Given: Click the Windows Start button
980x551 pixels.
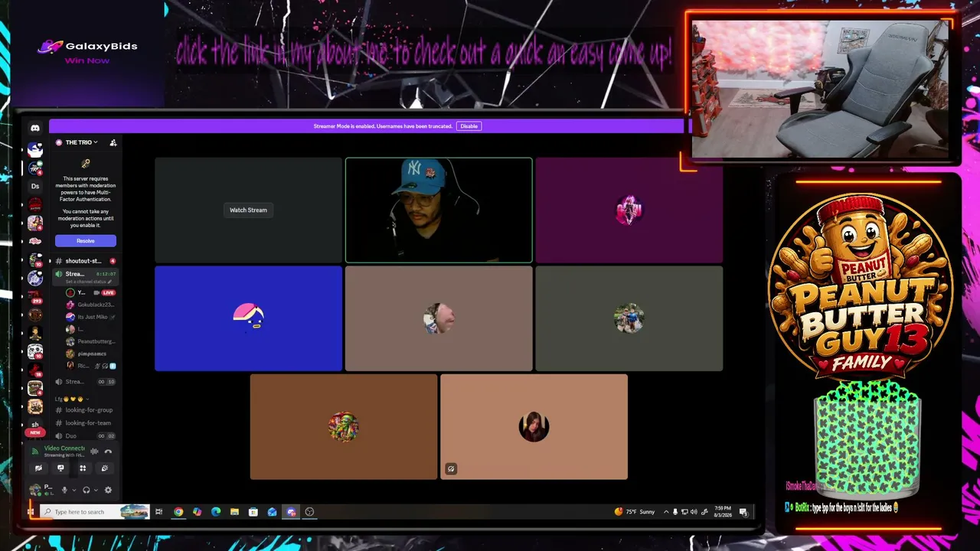Looking at the screenshot, I should tap(31, 512).
